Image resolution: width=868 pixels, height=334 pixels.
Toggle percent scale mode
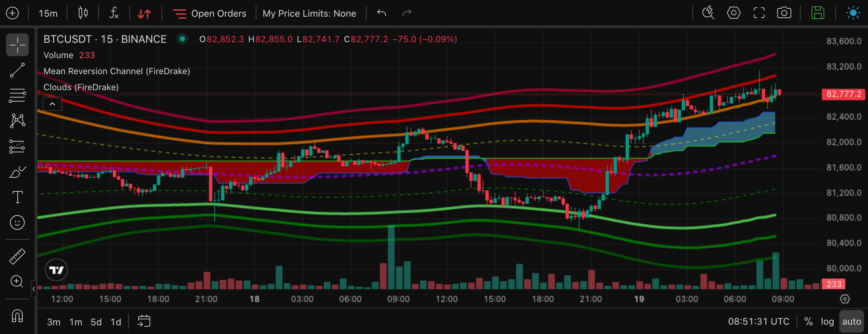pyautogui.click(x=808, y=322)
